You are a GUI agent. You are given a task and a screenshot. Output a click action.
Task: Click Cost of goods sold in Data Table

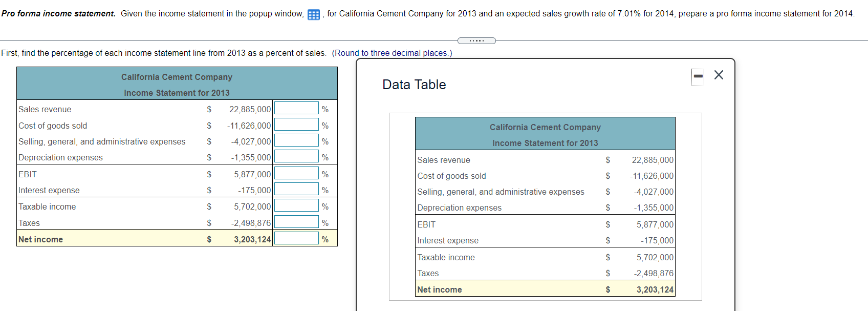pyautogui.click(x=451, y=176)
